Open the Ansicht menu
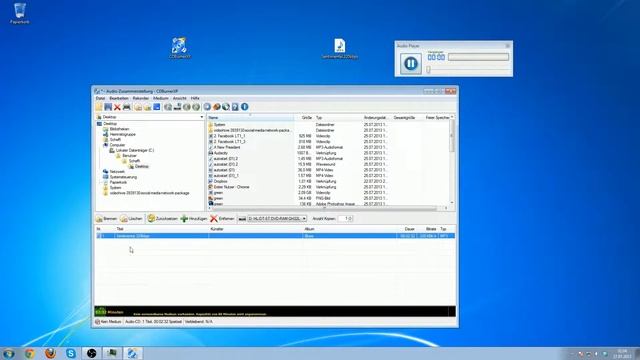640x360 pixels. [180, 98]
